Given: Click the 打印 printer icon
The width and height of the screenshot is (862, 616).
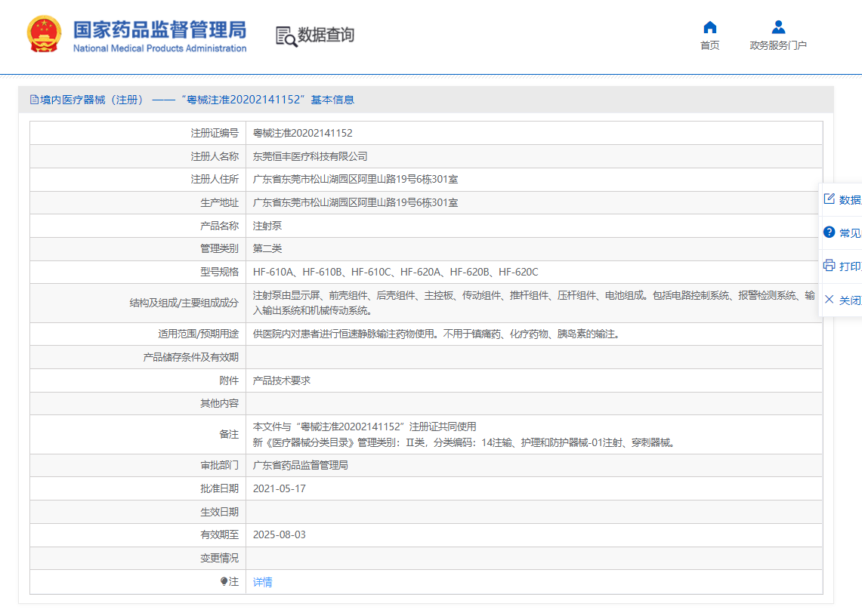Looking at the screenshot, I should click(x=829, y=266).
